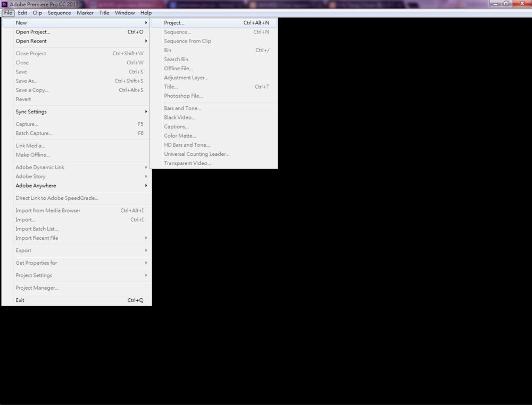Select Transparent Video option
The image size is (532, 405).
[x=214, y=163]
